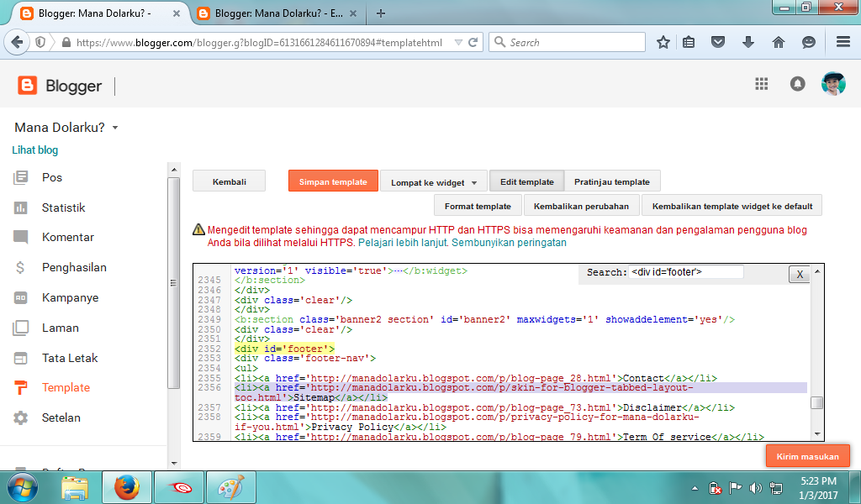The height and width of the screenshot is (504, 861).
Task: Open File Explorer from the taskbar
Action: point(75,487)
